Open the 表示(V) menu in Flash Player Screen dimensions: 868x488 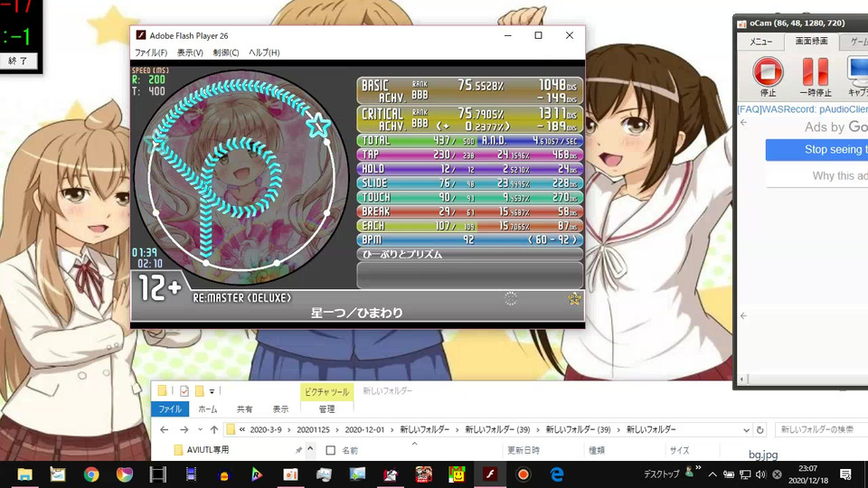click(190, 52)
